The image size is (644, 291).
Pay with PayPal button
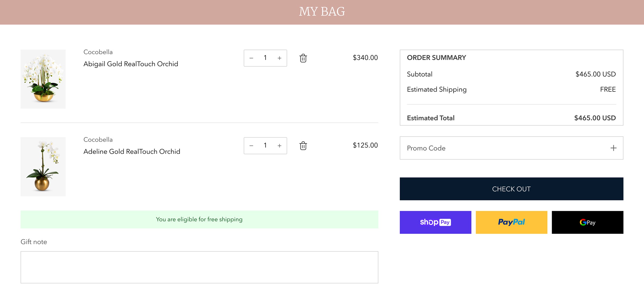tap(511, 222)
